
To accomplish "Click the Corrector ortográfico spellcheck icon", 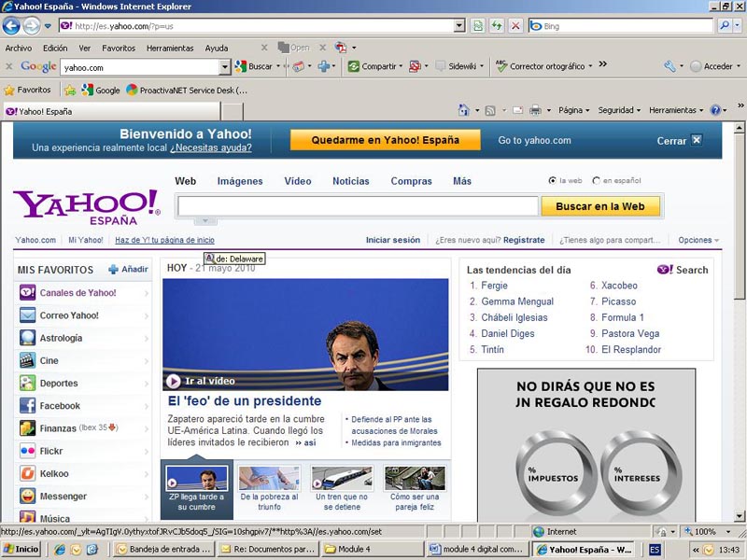I will (x=501, y=65).
